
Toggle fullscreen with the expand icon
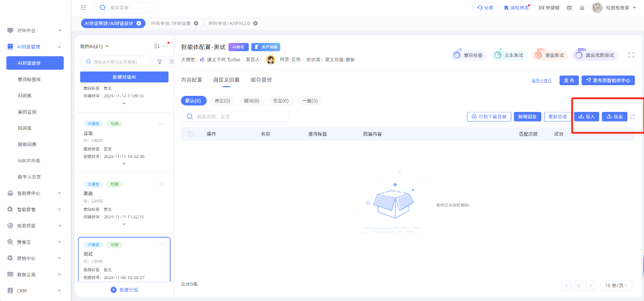click(x=631, y=55)
